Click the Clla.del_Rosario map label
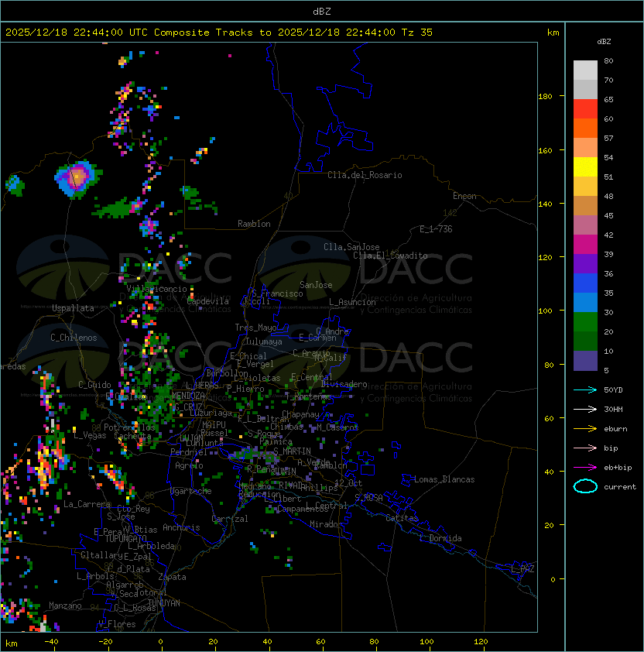This screenshot has height=652, width=644. [x=365, y=175]
